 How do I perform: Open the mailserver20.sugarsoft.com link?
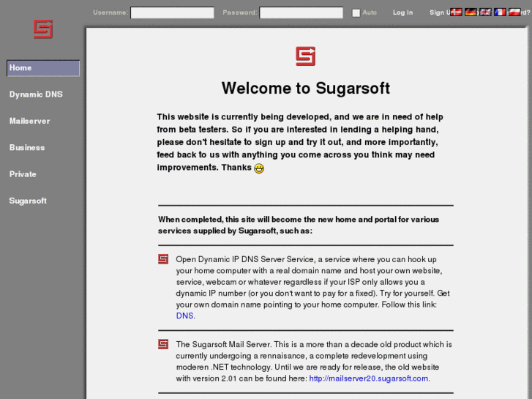369,379
